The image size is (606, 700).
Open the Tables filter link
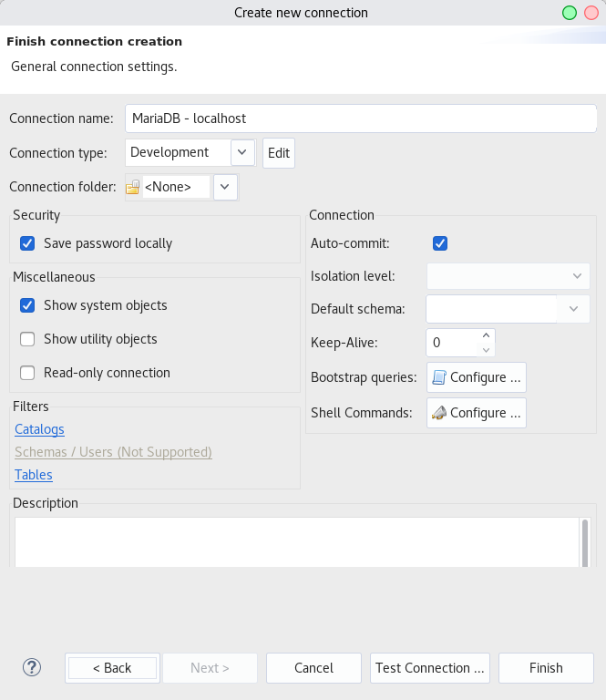(34, 475)
